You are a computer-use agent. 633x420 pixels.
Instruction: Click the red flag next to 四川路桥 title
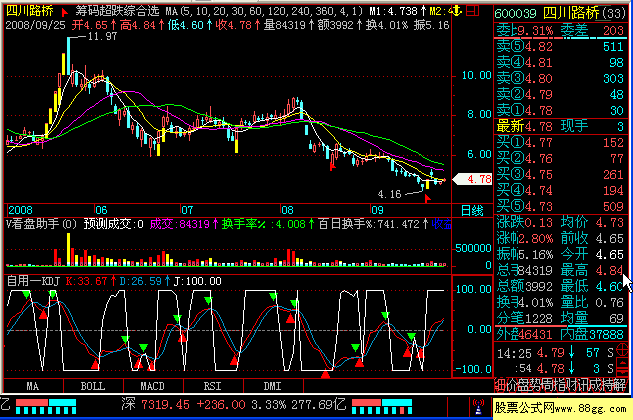64,12
